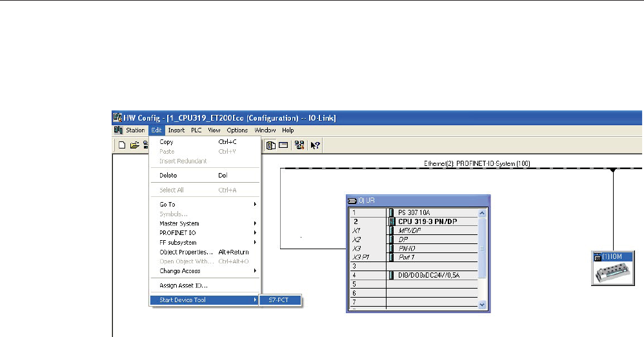Choose Assign Asset ID from the Edit menu
Viewport: 644px width, 337px height.
click(x=205, y=285)
